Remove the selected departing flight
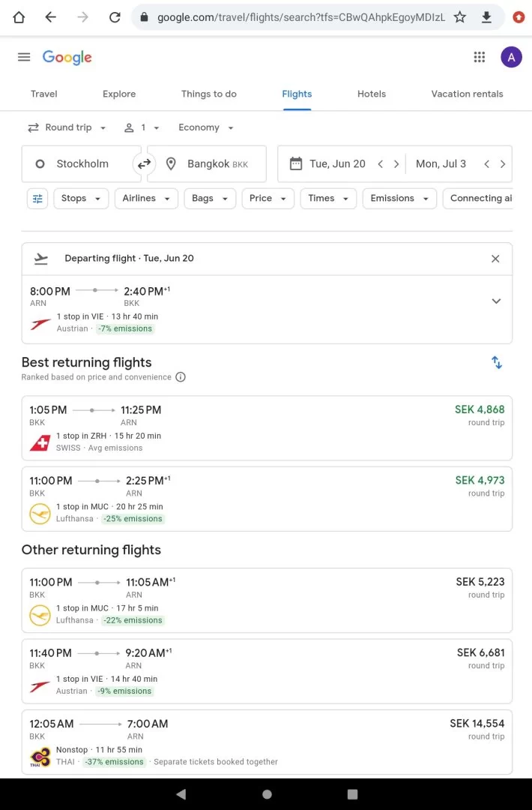 495,259
